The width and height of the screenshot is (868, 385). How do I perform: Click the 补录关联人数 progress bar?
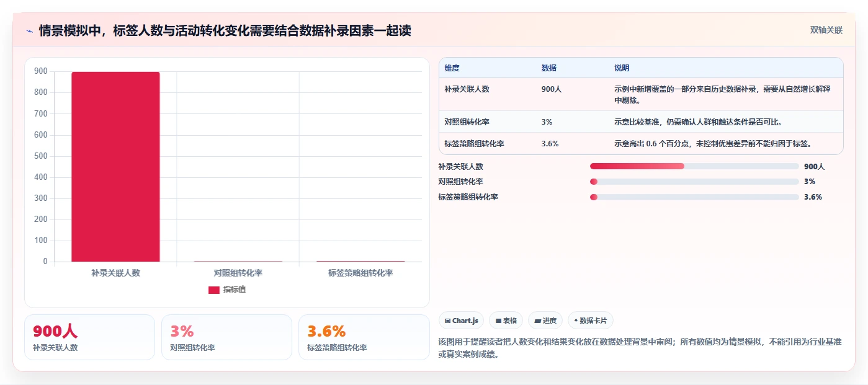[694, 166]
